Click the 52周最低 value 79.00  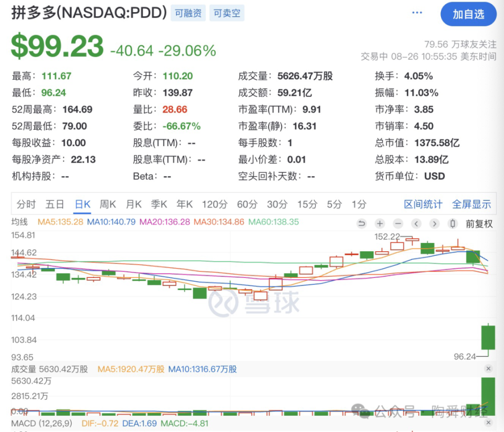tap(75, 126)
